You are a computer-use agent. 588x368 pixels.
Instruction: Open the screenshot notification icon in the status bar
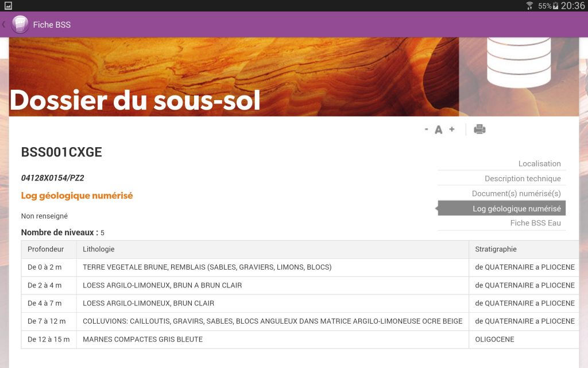[x=8, y=6]
